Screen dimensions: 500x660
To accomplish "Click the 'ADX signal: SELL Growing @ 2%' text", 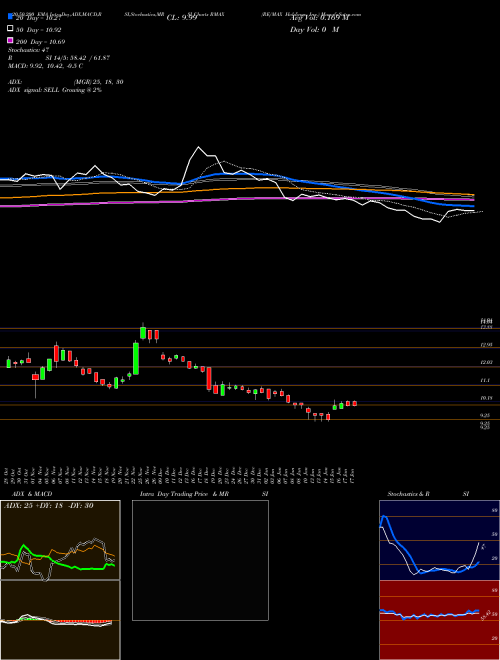I will tap(55, 90).
